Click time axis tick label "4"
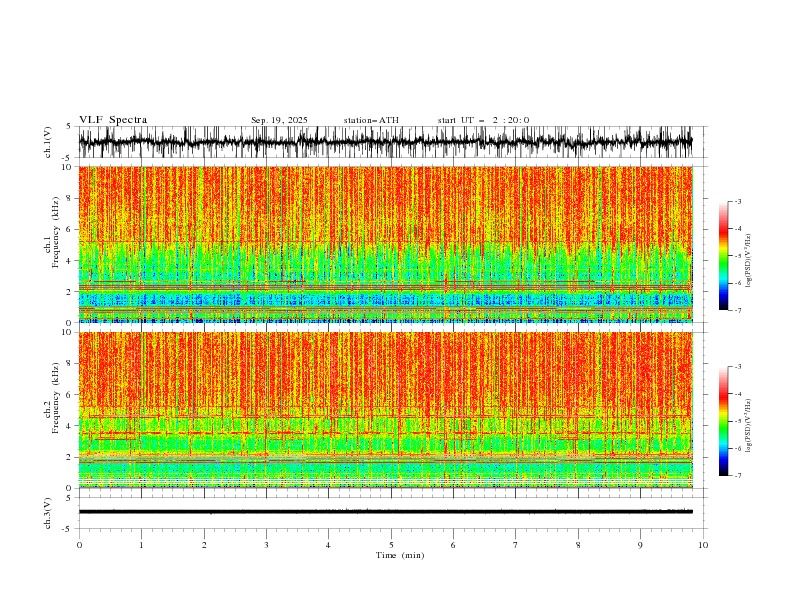The width and height of the screenshot is (792, 612). point(328,545)
